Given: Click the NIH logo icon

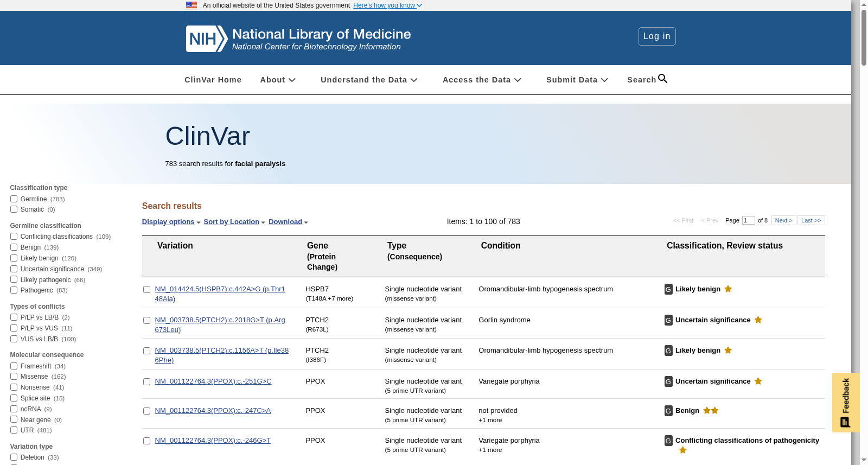Looking at the screenshot, I should tap(207, 39).
